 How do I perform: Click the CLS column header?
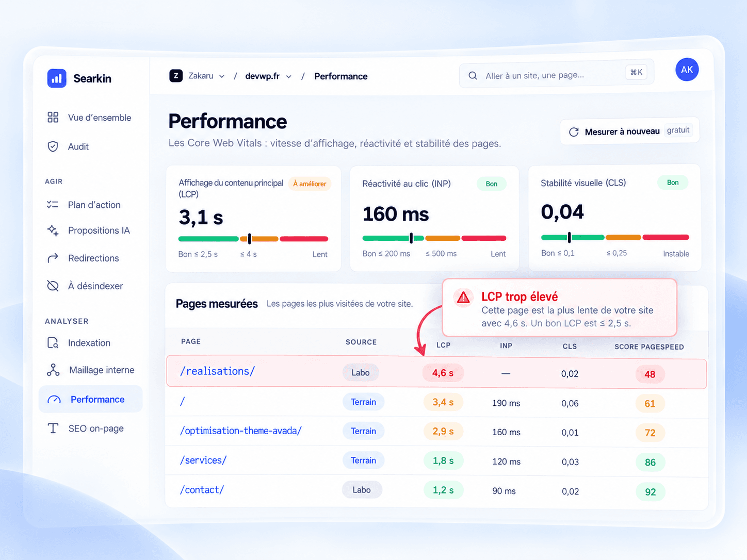click(570, 347)
